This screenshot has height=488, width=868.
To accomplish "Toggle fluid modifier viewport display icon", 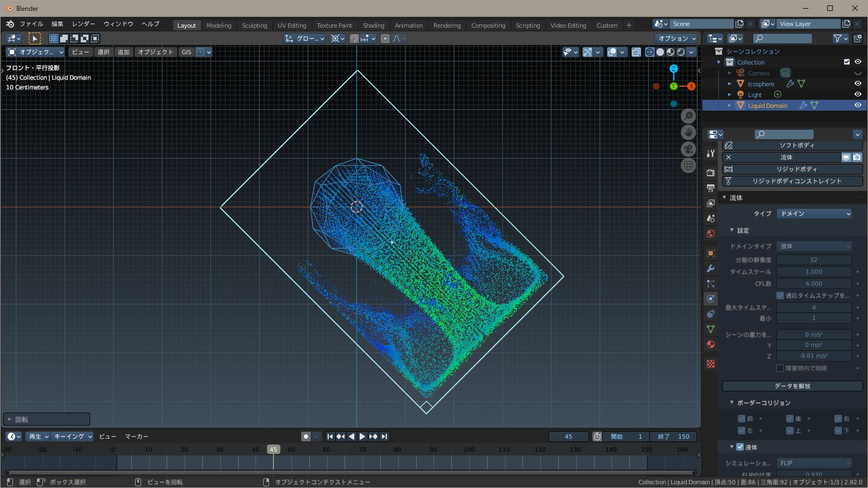I will pos(846,157).
